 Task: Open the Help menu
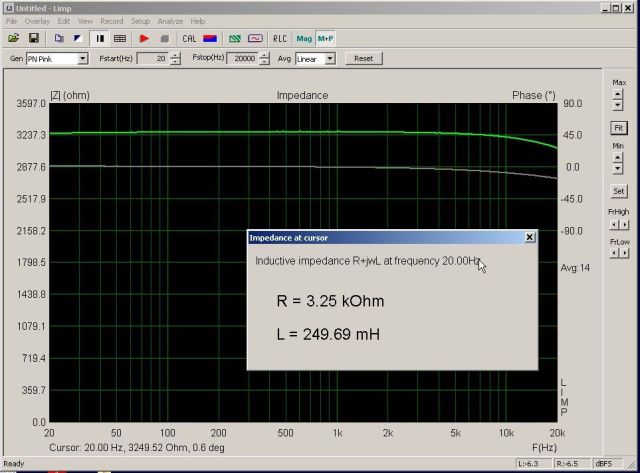click(198, 21)
